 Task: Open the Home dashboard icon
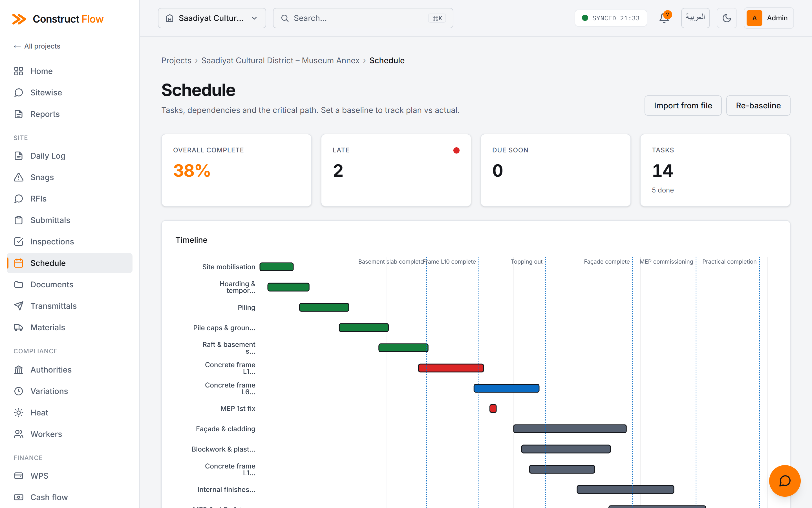click(x=18, y=71)
